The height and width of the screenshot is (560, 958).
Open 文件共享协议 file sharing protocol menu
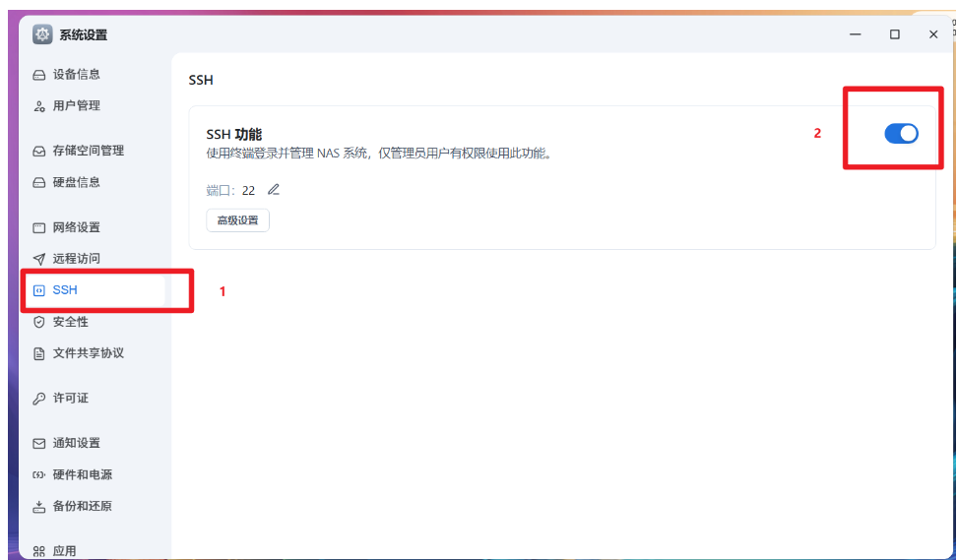(x=88, y=353)
